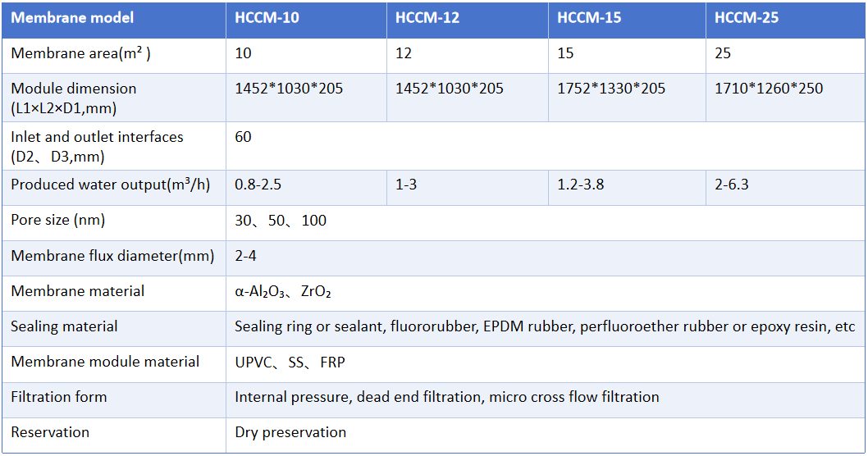Viewport: 868px width, 456px height.
Task: Click the membrane flux diameter value 2-4
Action: [x=246, y=256]
